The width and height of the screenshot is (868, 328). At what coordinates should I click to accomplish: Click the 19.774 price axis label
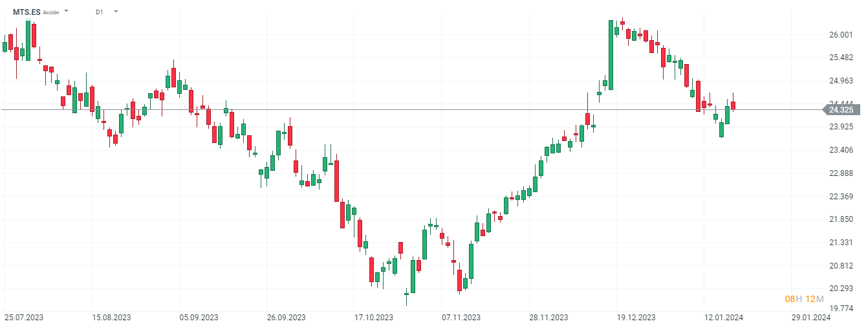pos(841,309)
